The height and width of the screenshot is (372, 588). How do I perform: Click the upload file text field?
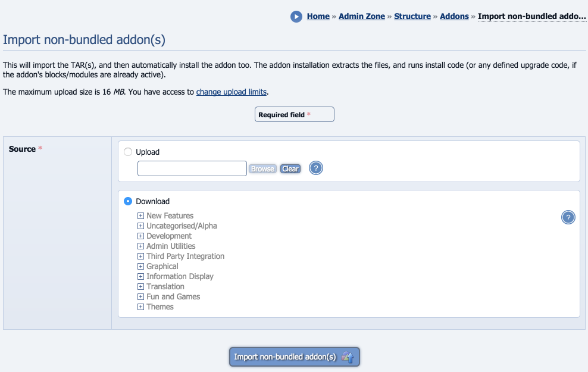192,168
